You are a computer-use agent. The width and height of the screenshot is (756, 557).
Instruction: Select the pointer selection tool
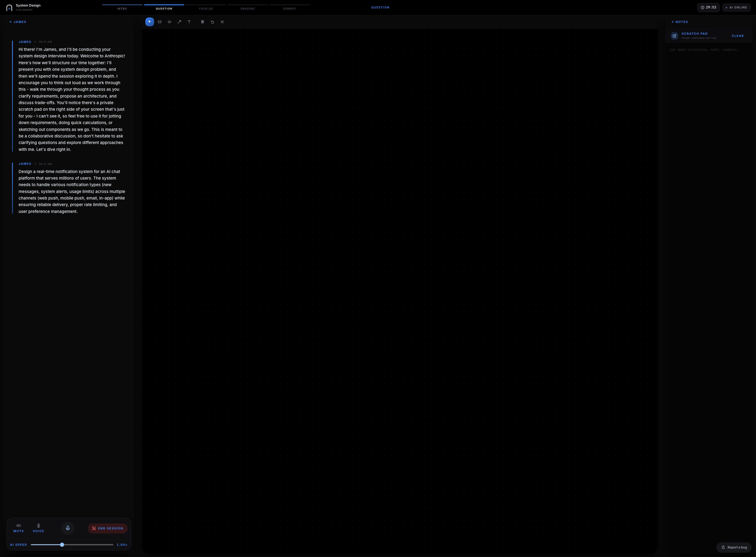click(150, 22)
